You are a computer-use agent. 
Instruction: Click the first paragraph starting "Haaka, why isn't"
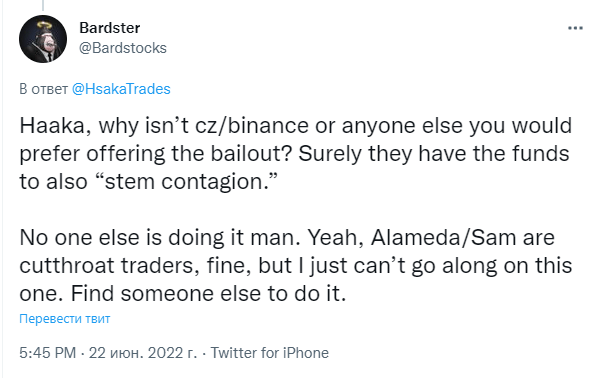[x=296, y=153]
